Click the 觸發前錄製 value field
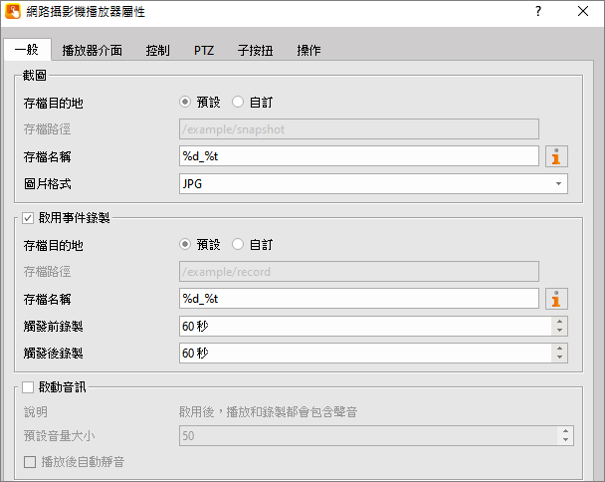The height and width of the screenshot is (482, 605). (362, 326)
